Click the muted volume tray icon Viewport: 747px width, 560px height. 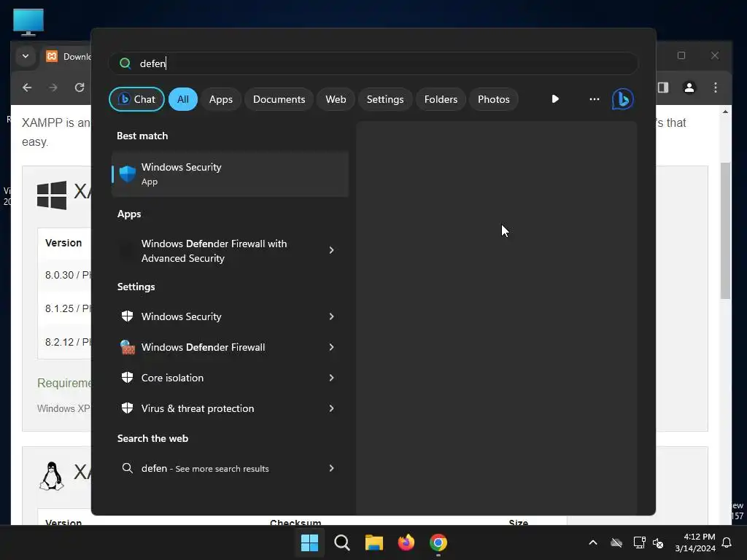tap(658, 542)
